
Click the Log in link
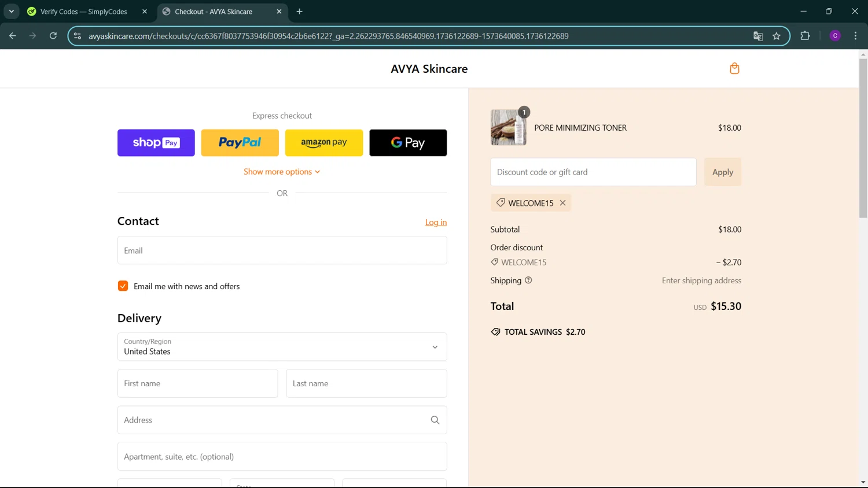point(436,222)
